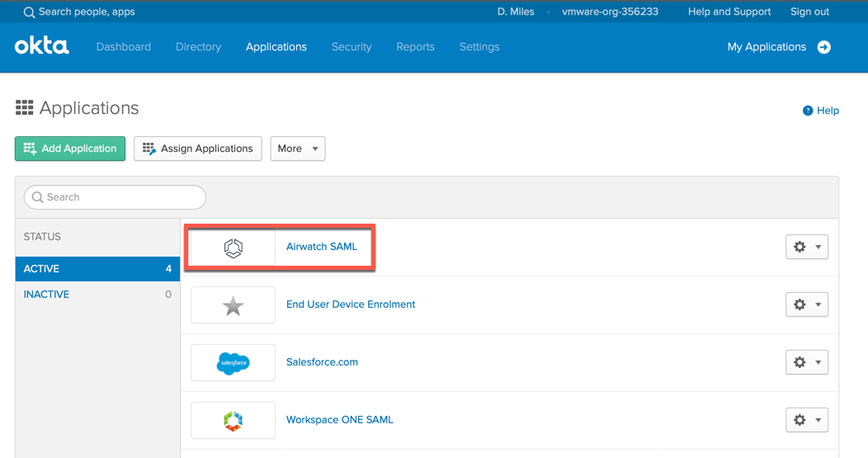Click the End User Device Enrolment star icon
868x458 pixels.
[x=233, y=305]
